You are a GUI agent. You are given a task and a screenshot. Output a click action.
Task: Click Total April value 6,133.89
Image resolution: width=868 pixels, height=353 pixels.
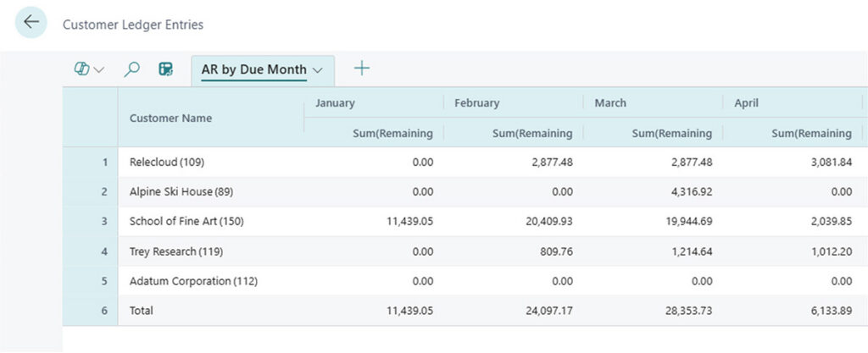[832, 311]
